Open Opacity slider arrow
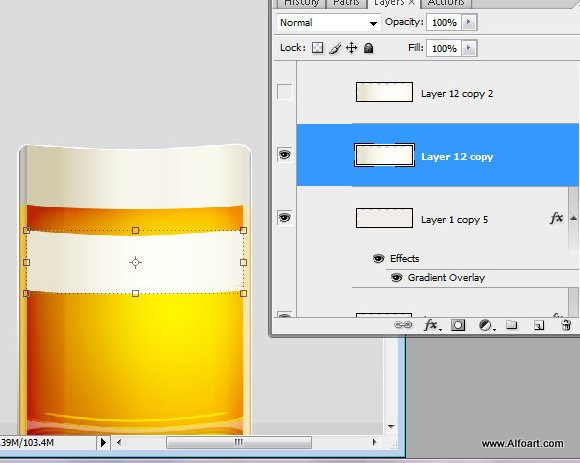This screenshot has width=580, height=463. [x=469, y=22]
